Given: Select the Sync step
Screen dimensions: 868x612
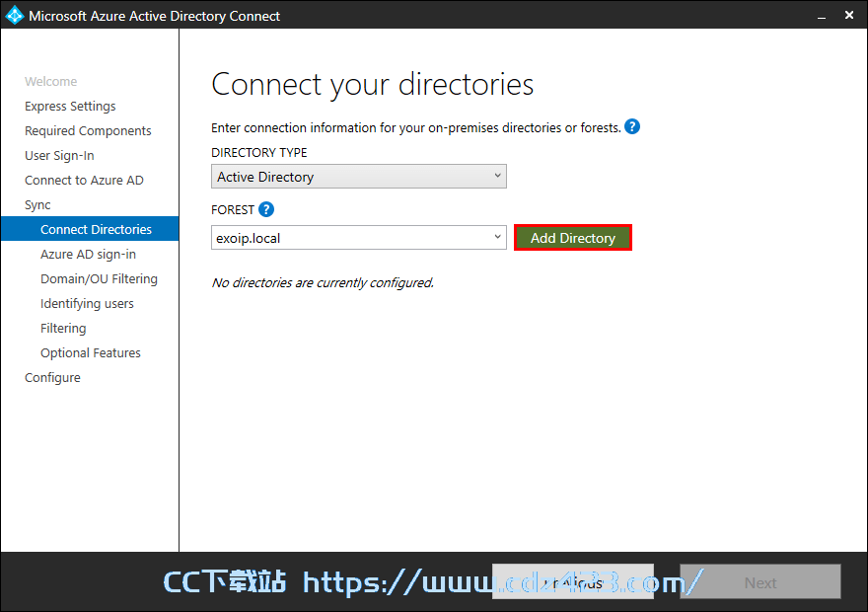Looking at the screenshot, I should pos(37,205).
